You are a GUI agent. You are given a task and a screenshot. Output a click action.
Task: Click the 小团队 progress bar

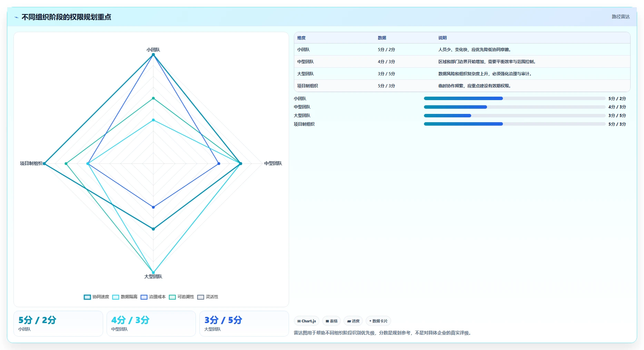tap(515, 98)
